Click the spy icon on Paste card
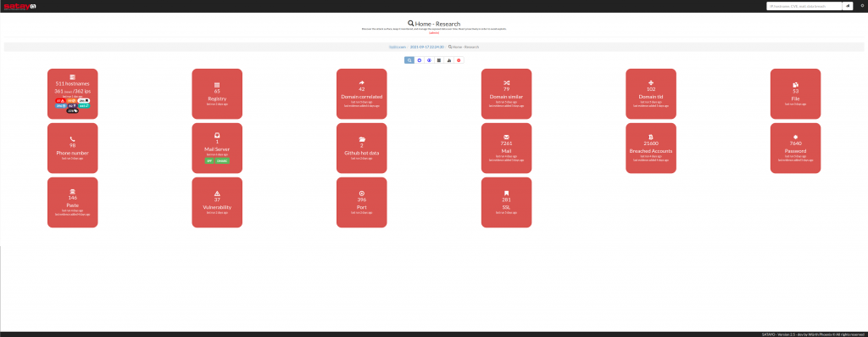 tap(73, 191)
